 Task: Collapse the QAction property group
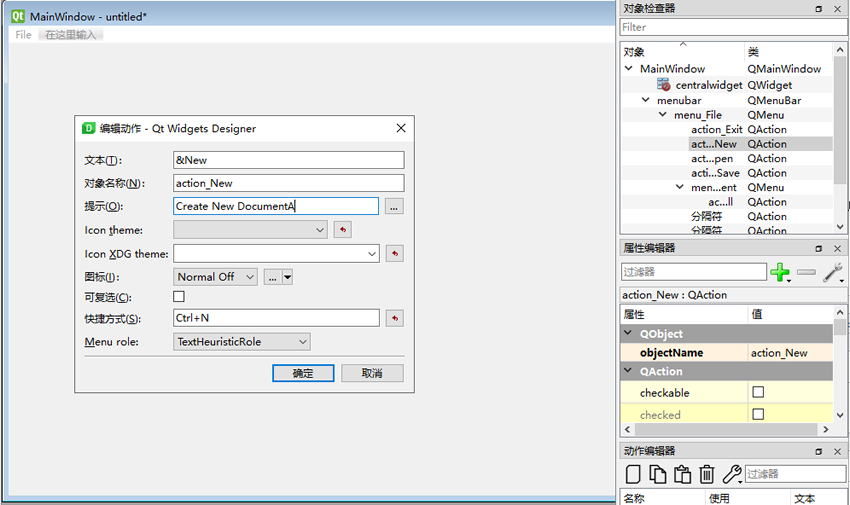click(x=628, y=371)
